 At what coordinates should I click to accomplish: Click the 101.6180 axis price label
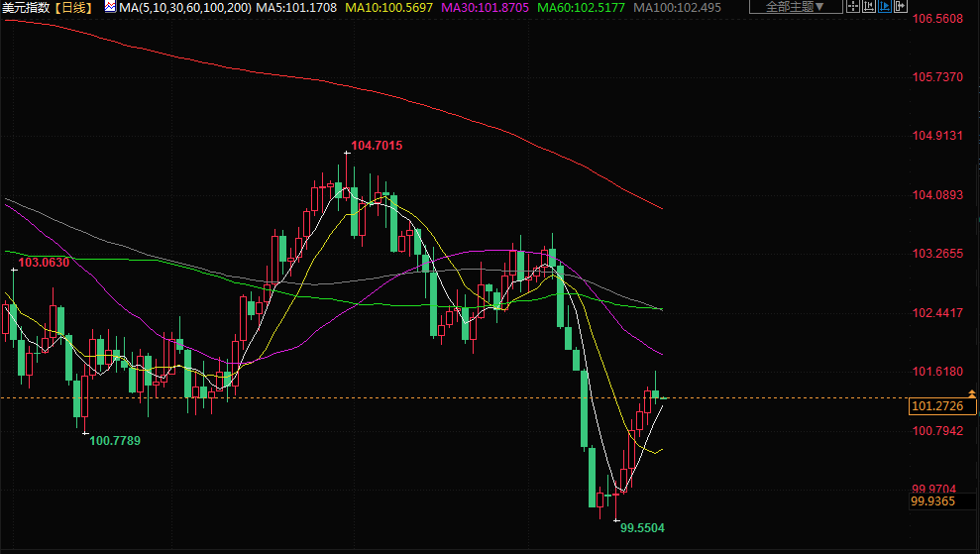click(x=937, y=372)
